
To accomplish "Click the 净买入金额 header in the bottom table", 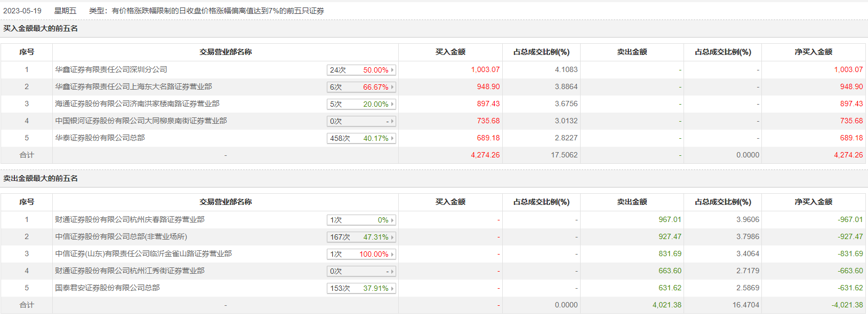I will (813, 202).
